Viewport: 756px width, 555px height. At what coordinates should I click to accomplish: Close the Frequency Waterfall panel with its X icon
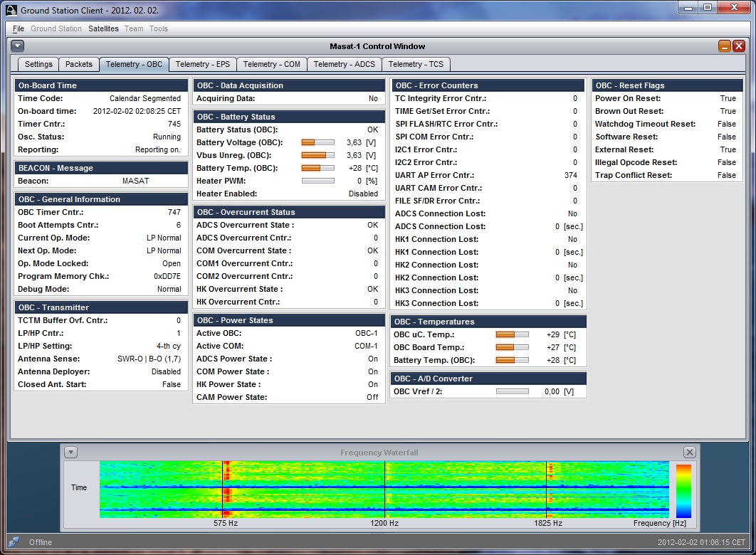point(688,452)
